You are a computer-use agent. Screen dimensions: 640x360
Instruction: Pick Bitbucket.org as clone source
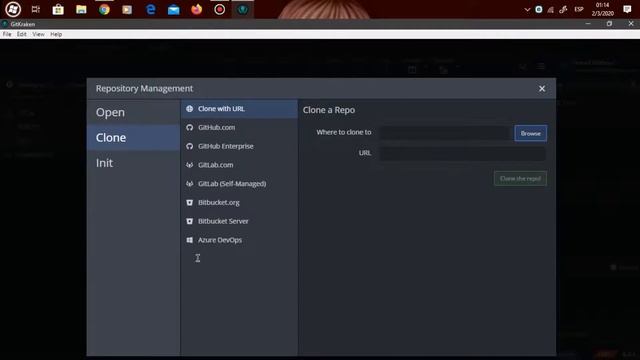click(239, 202)
